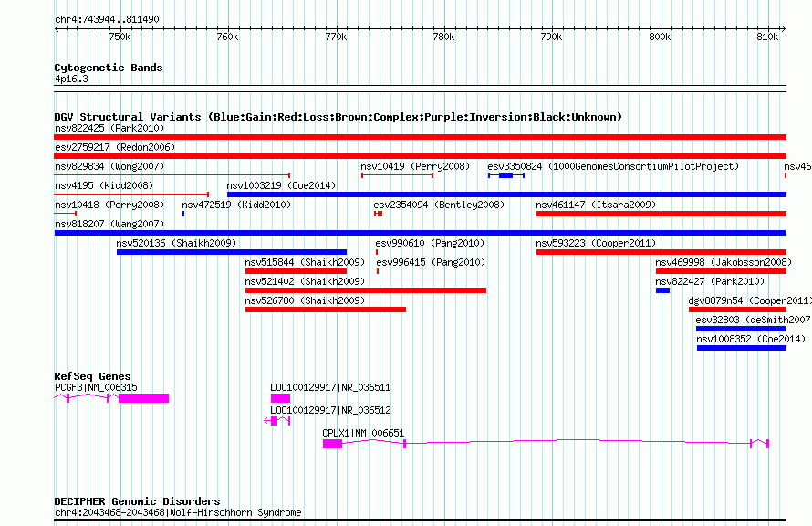Click the nsv461147 (Itsara2009) red bar
Image resolution: width=812 pixels, height=526 pixels.
pos(661,214)
